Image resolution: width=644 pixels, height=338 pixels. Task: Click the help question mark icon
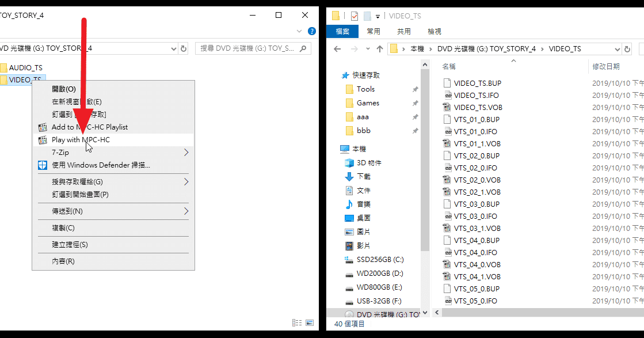click(312, 31)
